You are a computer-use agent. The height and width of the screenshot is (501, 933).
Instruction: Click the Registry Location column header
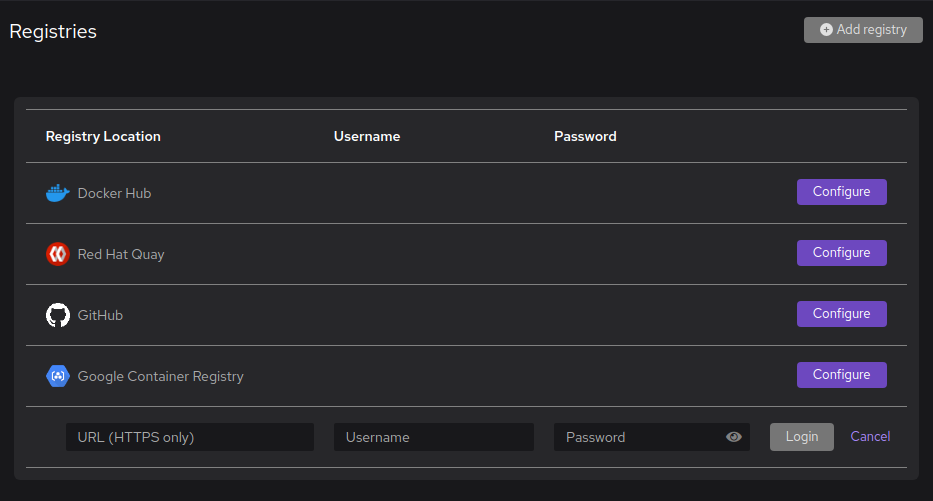click(103, 136)
